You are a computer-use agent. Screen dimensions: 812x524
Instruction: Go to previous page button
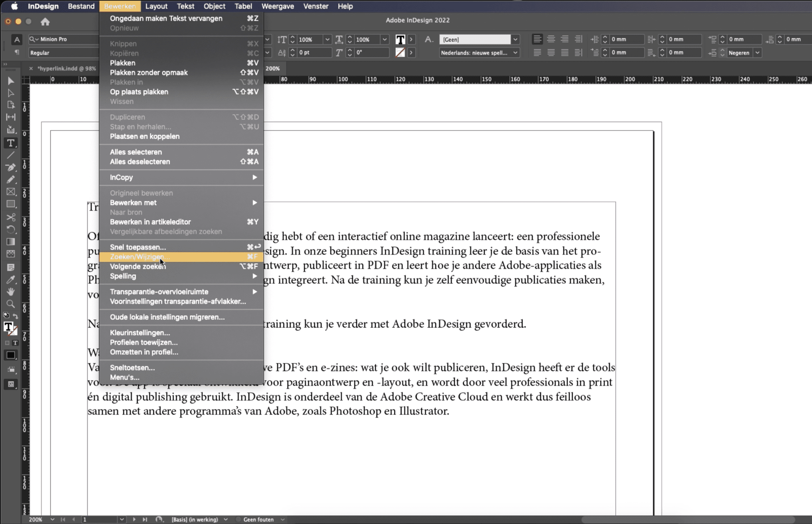coord(74,519)
